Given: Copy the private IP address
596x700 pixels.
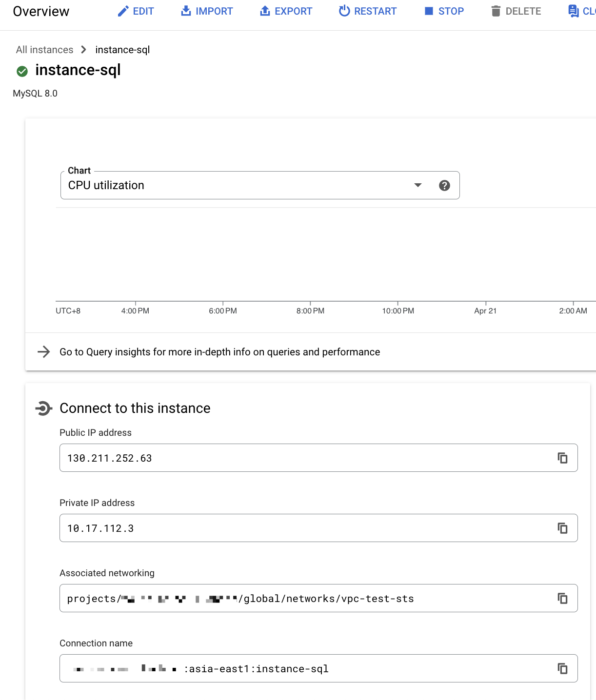Looking at the screenshot, I should [562, 528].
